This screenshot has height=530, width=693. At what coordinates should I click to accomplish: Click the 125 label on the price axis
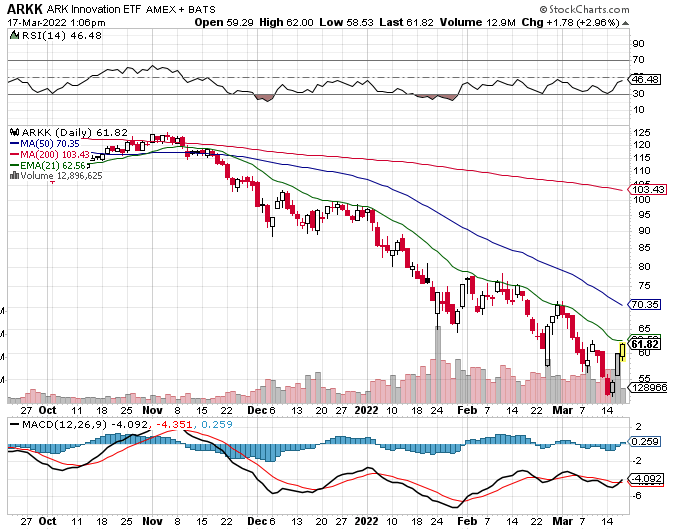pos(642,133)
